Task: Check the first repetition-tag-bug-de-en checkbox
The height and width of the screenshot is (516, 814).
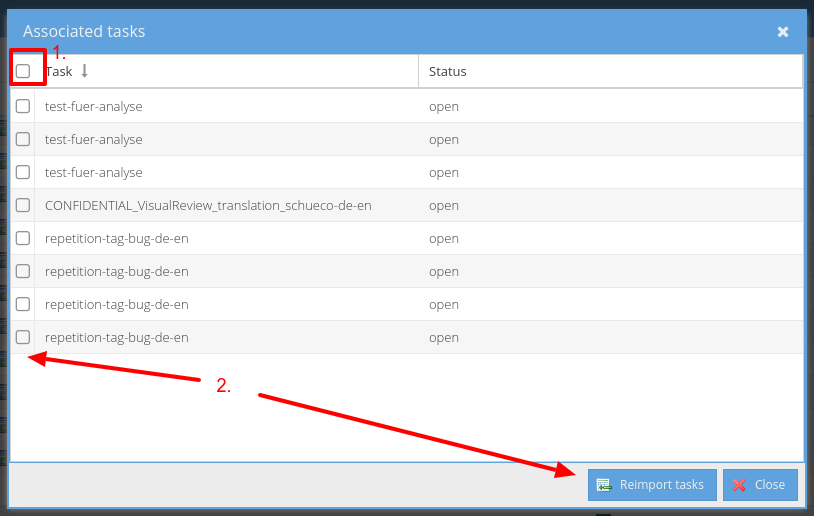Action: [23, 238]
